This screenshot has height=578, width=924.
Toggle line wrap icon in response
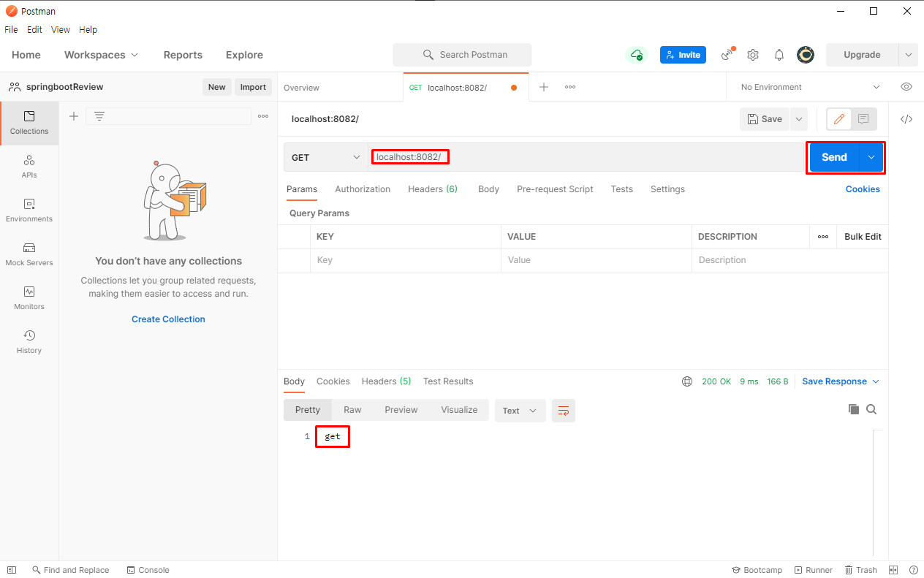(x=564, y=411)
